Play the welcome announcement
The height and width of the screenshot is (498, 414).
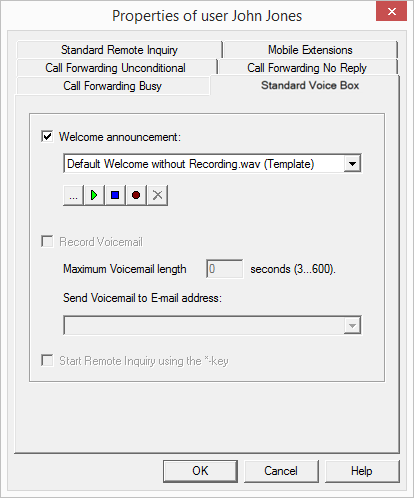(94, 195)
